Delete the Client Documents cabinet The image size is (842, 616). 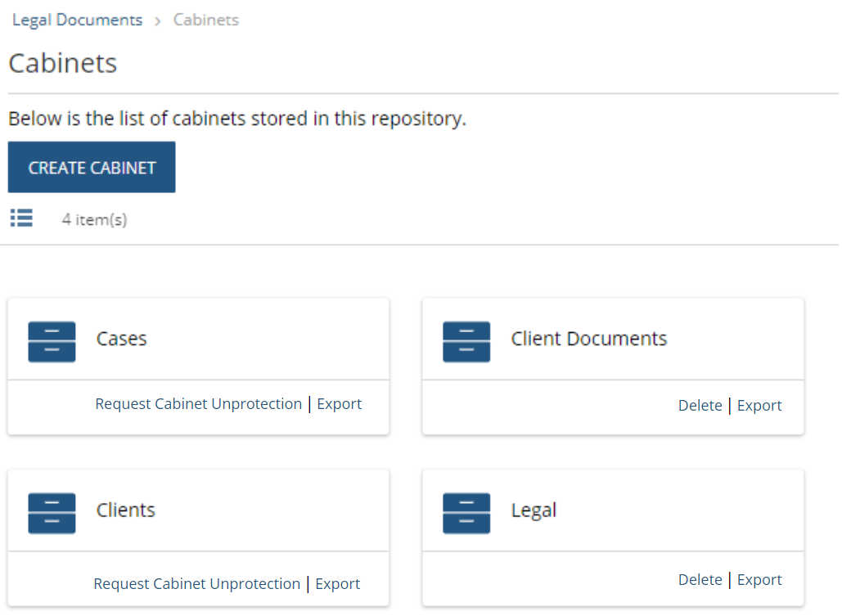point(700,406)
